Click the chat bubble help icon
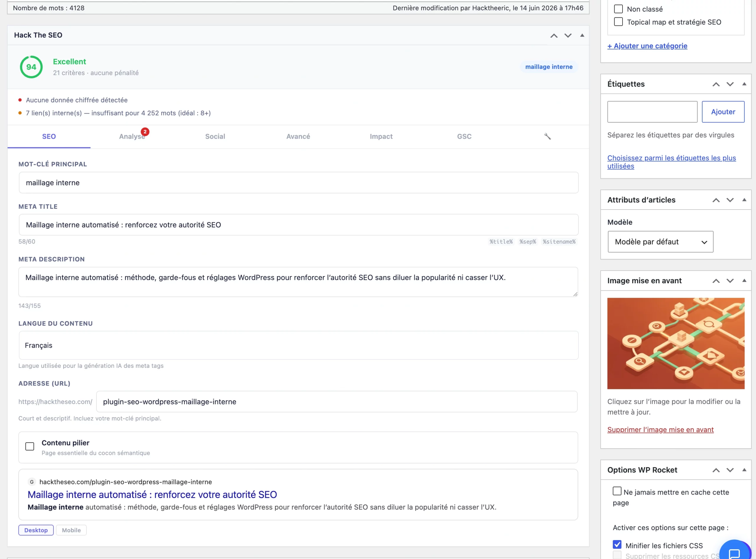 (734, 553)
